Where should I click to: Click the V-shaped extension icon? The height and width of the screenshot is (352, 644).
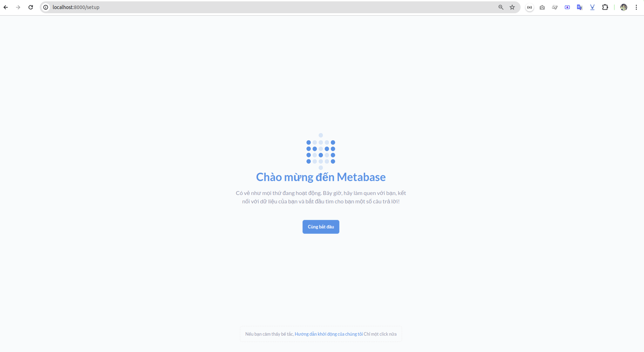(592, 7)
